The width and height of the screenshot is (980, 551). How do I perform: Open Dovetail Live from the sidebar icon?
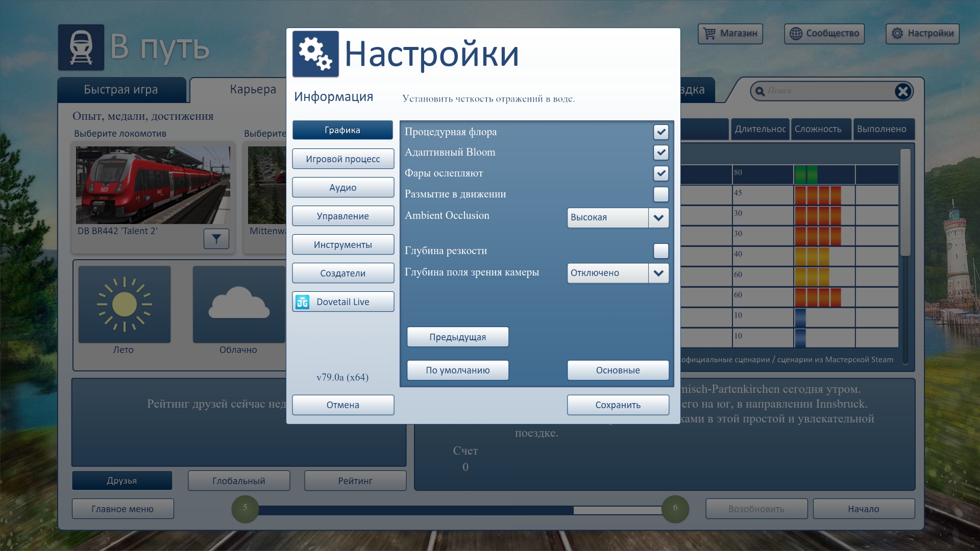click(x=302, y=302)
